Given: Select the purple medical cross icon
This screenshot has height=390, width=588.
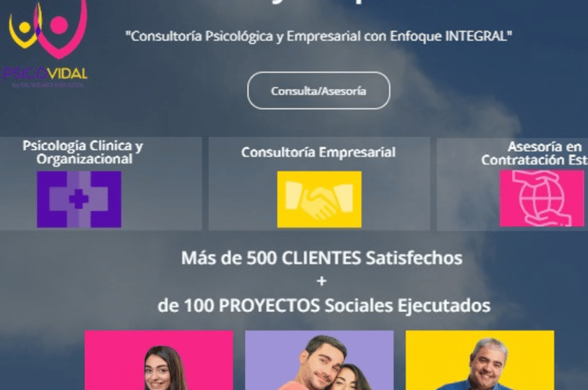Looking at the screenshot, I should tap(79, 200).
